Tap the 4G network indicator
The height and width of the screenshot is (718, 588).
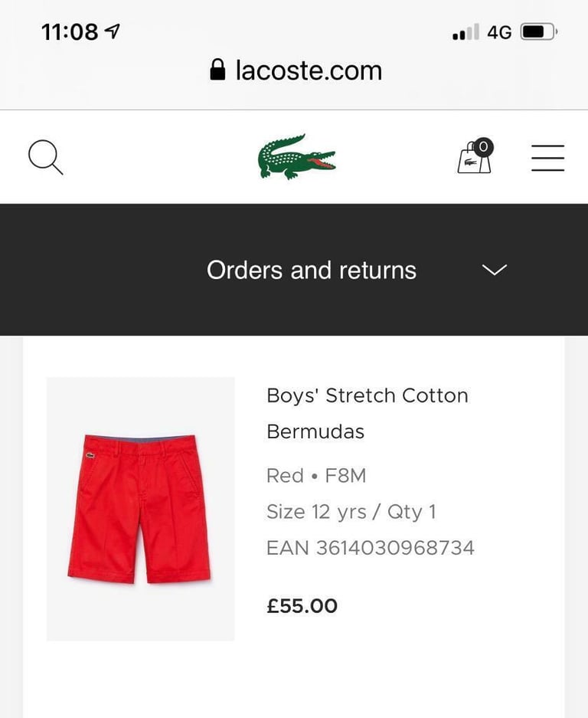pyautogui.click(x=499, y=32)
